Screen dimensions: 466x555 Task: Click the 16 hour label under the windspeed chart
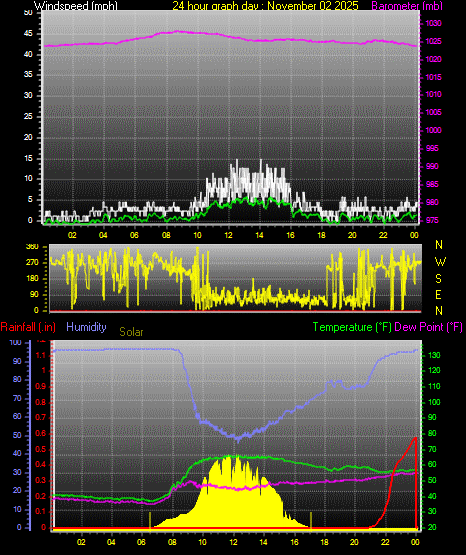pyautogui.click(x=290, y=235)
